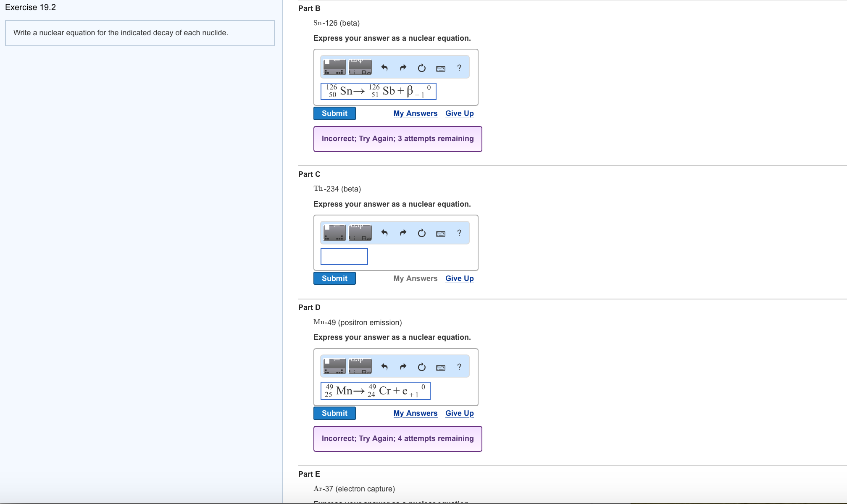Viewport: 847px width, 504px height.
Task: Open templates palette in Part D toolbar
Action: pos(335,366)
